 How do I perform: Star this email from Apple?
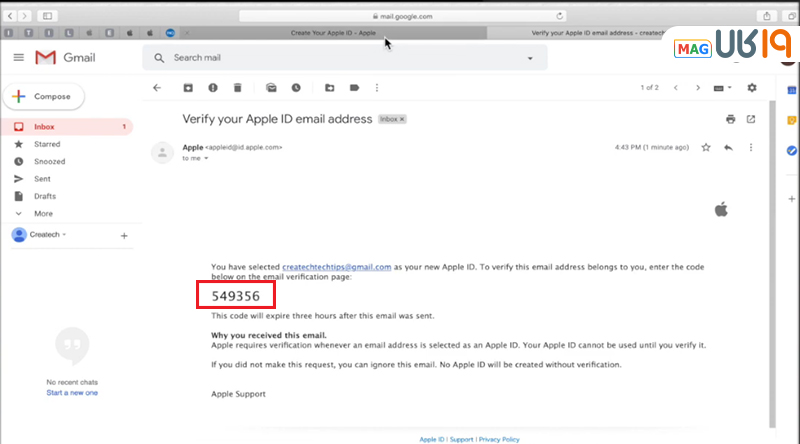706,147
